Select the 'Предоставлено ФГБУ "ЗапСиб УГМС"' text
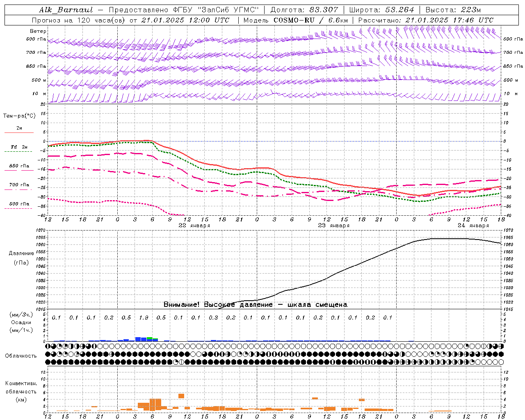The width and height of the screenshot is (525, 420). coord(184,10)
